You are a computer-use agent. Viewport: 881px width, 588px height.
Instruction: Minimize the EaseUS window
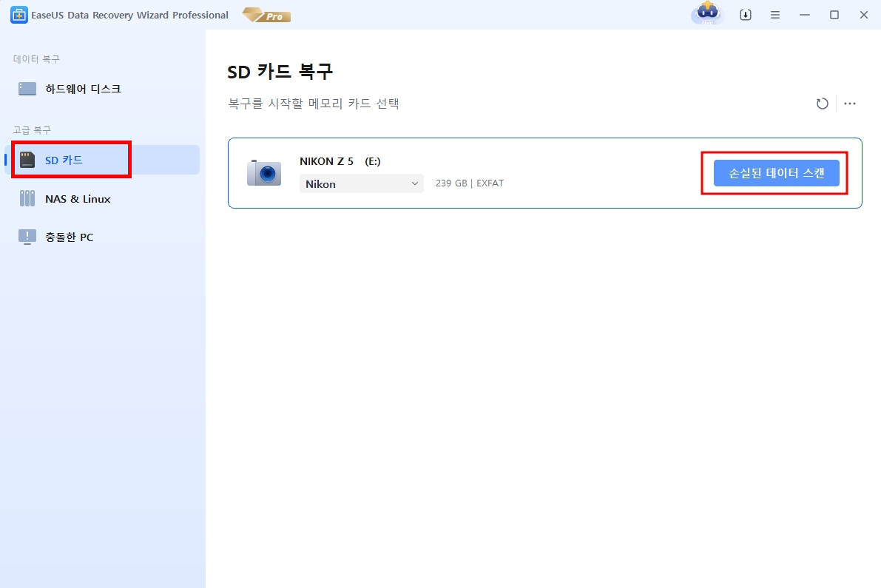805,15
